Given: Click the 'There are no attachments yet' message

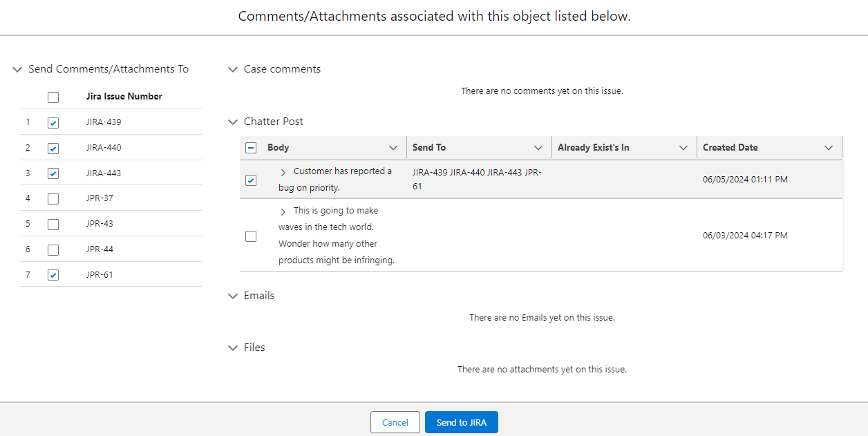Looking at the screenshot, I should point(542,370).
